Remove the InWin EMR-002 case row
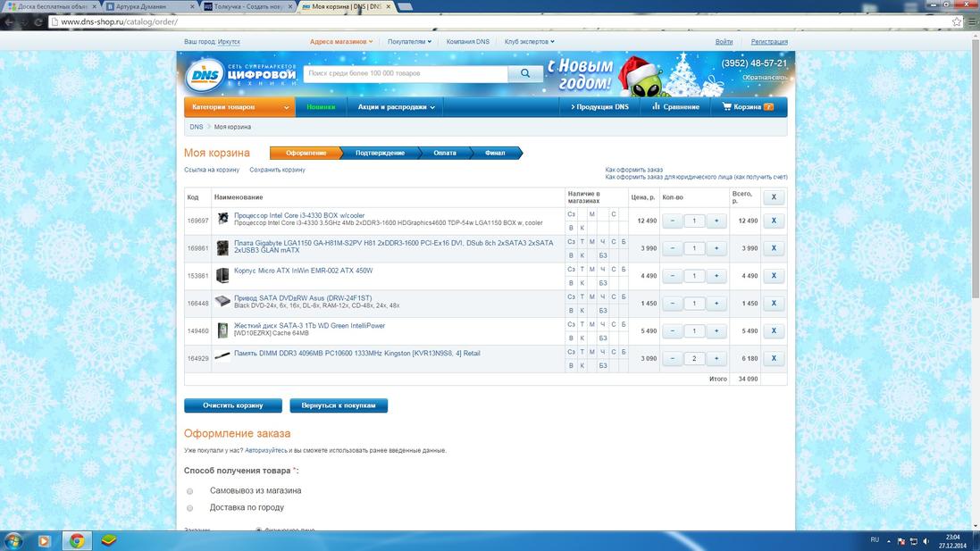 (774, 275)
